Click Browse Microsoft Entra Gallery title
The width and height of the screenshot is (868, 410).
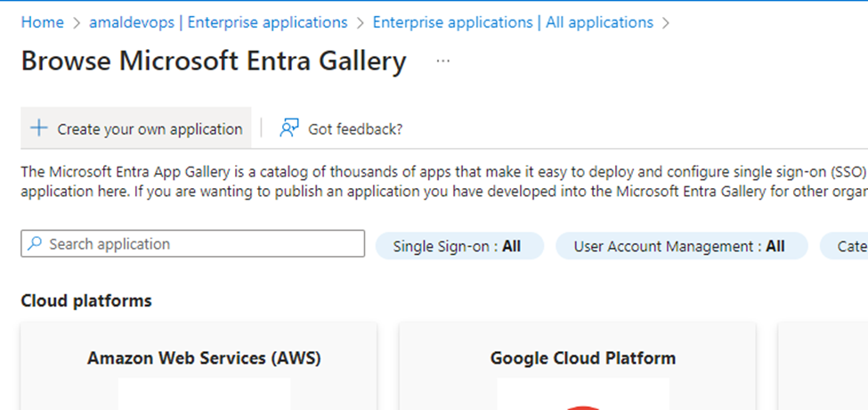click(x=214, y=61)
